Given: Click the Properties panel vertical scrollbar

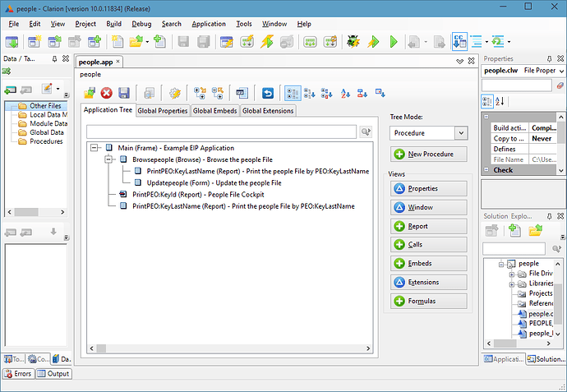Looking at the screenshot, I should [562, 140].
